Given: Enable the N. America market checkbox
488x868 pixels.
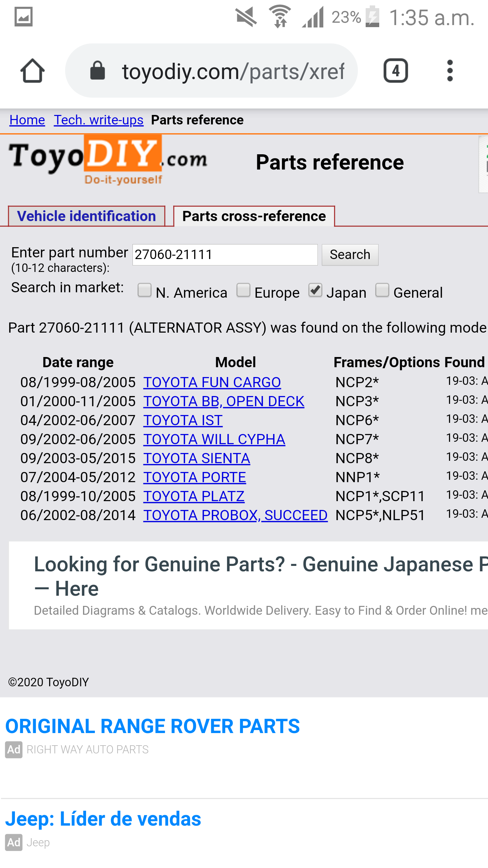Looking at the screenshot, I should (144, 290).
